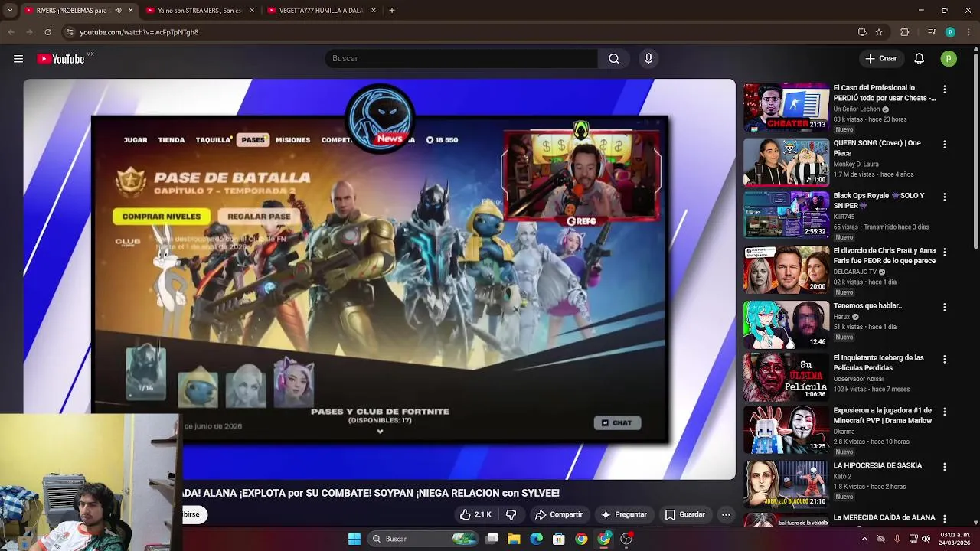The height and width of the screenshot is (551, 980).
Task: Open YouTube notifications bell
Action: tap(920, 59)
